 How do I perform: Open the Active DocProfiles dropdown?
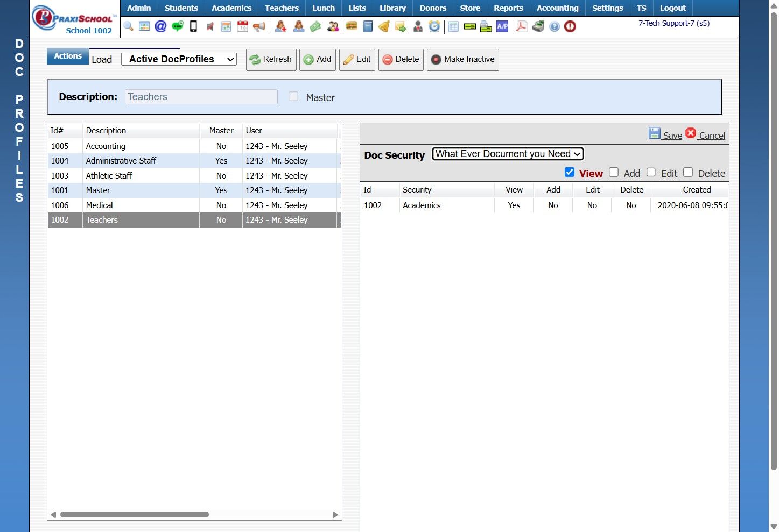179,59
